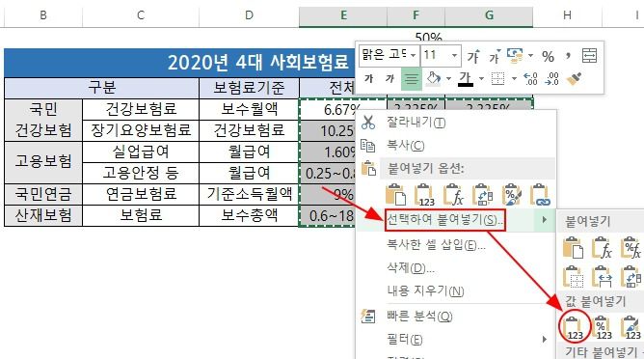Click the Copy (복사) icon
The height and width of the screenshot is (359, 644).
click(367, 146)
